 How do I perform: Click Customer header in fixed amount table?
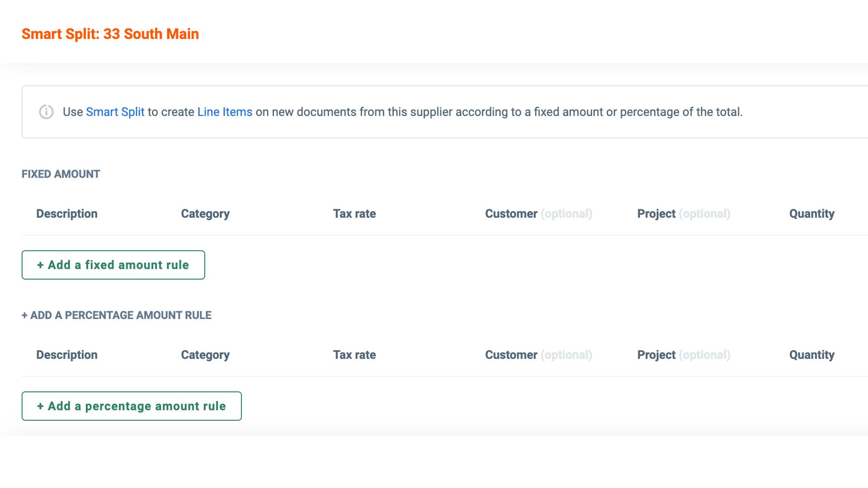point(538,214)
